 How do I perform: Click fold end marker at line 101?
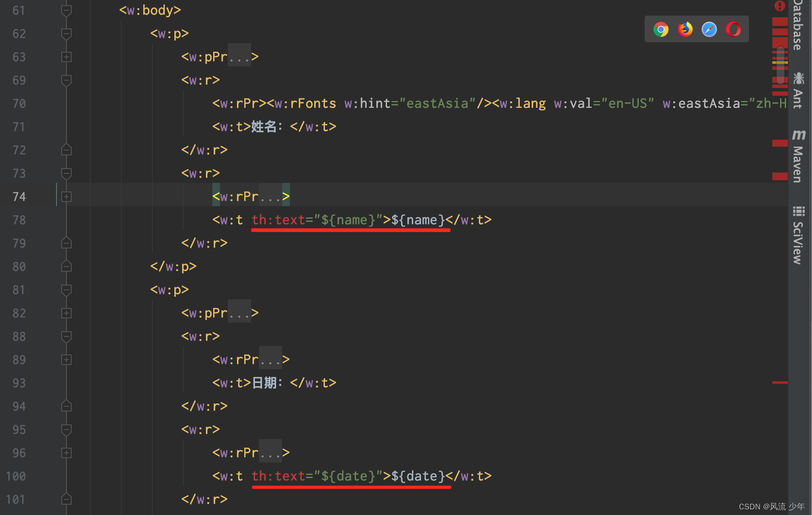[66, 499]
